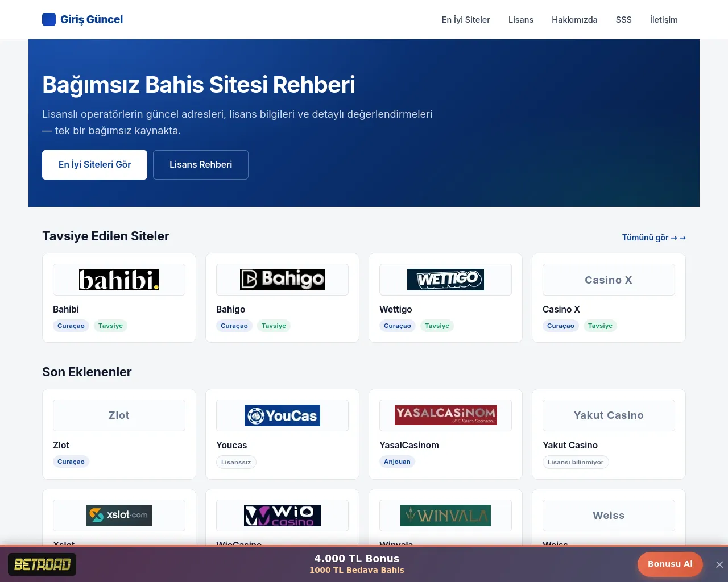
Task: Open the Bahibi site name
Action: tap(66, 309)
